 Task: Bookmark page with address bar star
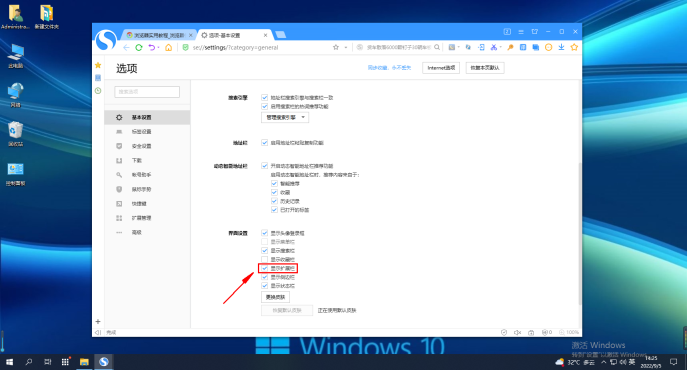click(336, 47)
